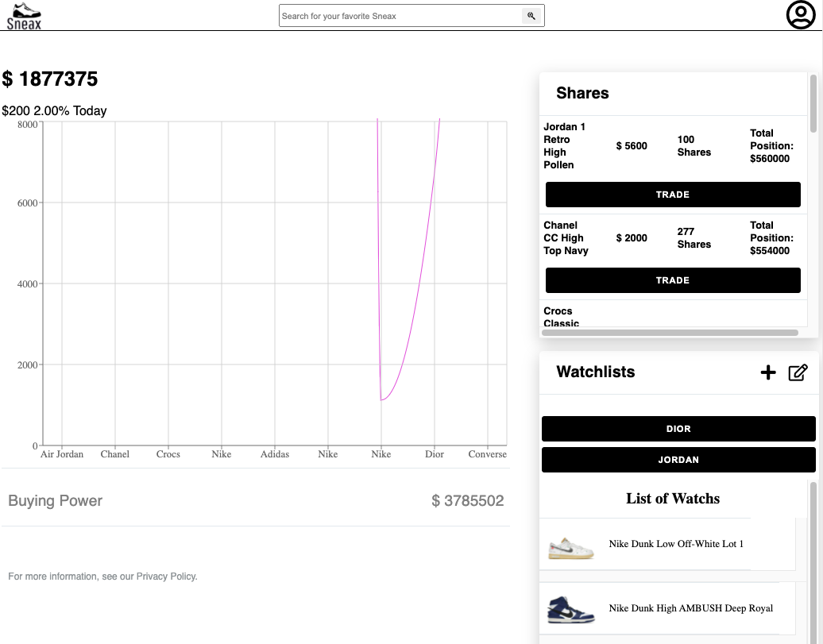
Task: Open the DIOR watchlist
Action: [678, 429]
